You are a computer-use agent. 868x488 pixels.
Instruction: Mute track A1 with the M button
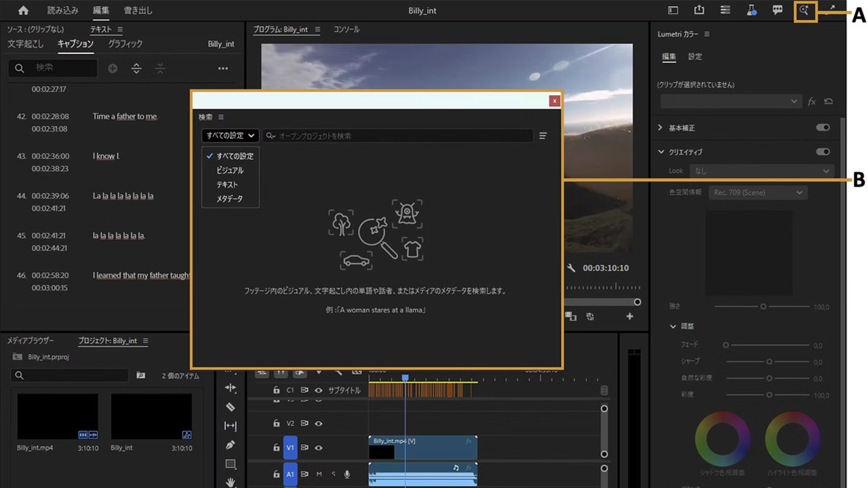[319, 474]
